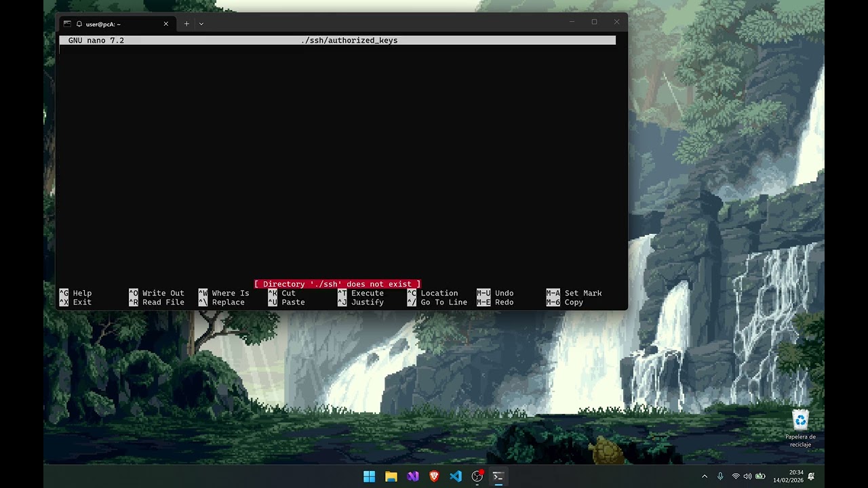Show hidden system tray icons

[x=705, y=476]
